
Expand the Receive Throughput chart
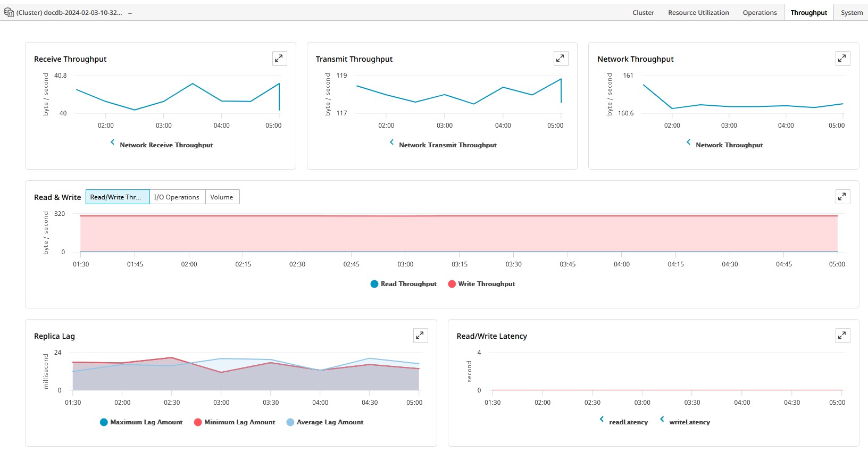tap(279, 58)
